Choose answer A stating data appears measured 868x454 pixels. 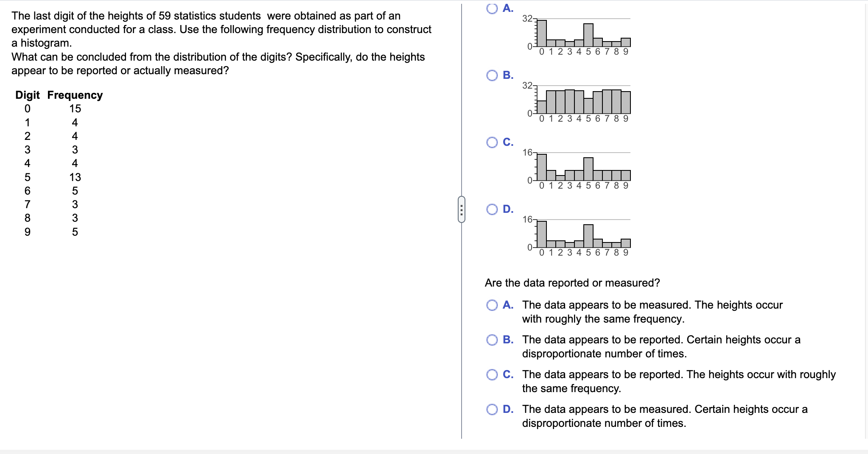pyautogui.click(x=493, y=305)
